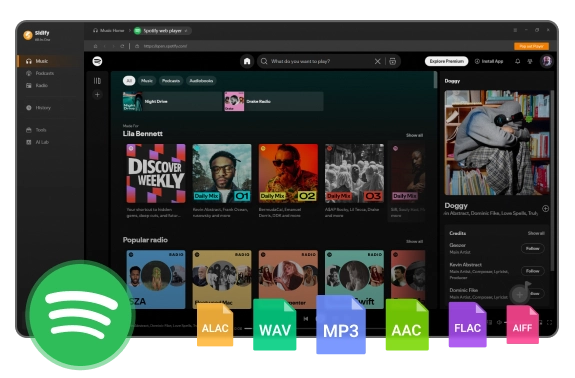Click Show all for Made For Lila Bennett
The image size is (575, 378).
pos(414,135)
